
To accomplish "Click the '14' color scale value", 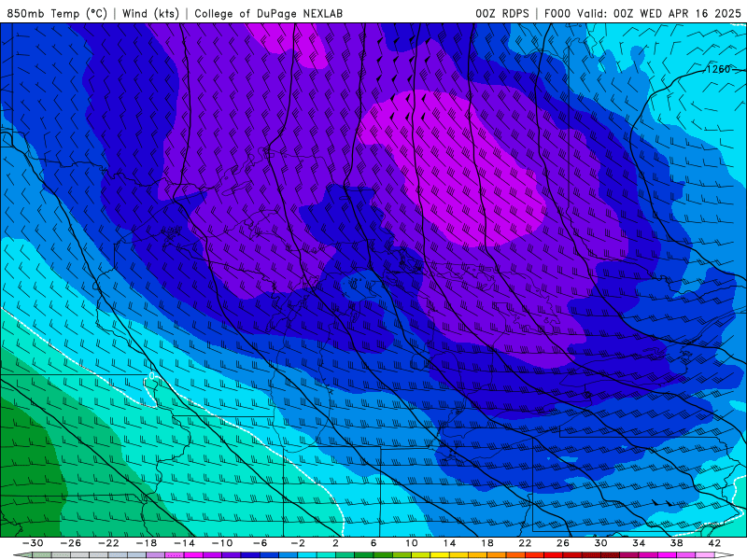I will tap(449, 543).
